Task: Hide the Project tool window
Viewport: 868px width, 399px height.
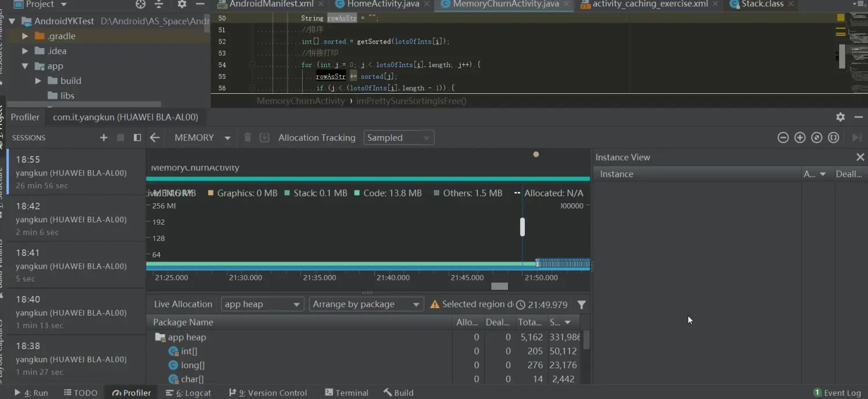Action: pyautogui.click(x=200, y=4)
